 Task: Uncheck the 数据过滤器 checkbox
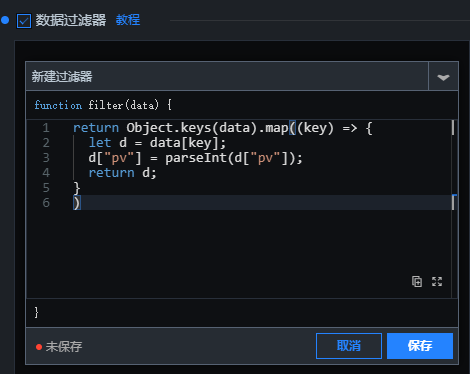pyautogui.click(x=24, y=21)
